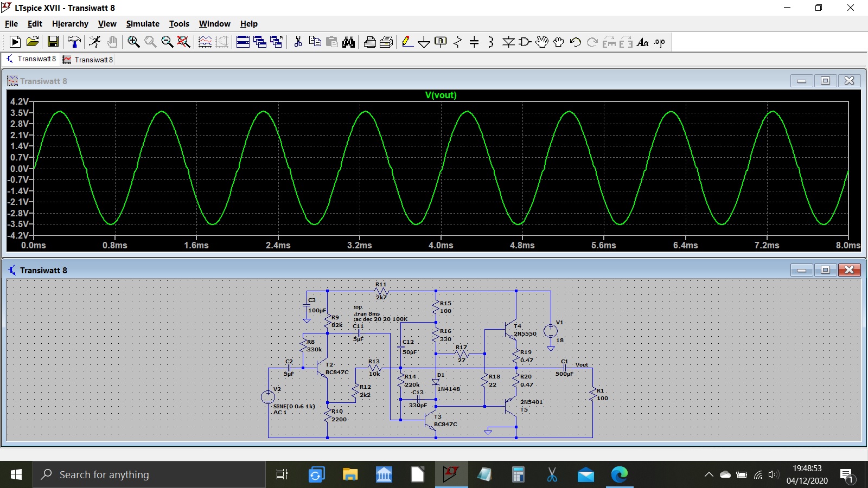Click the 2N5550 transistor label
The image size is (868, 488).
tap(525, 334)
